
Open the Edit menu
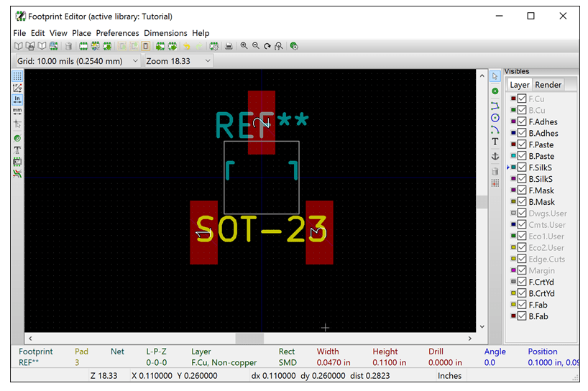[37, 33]
